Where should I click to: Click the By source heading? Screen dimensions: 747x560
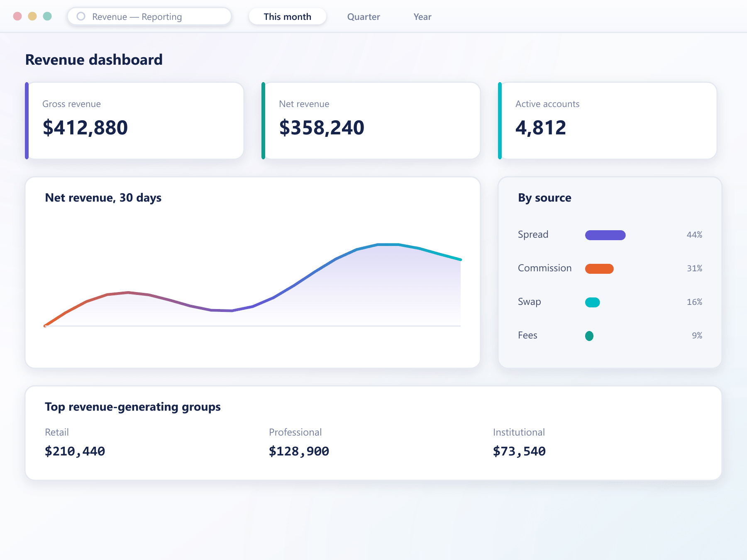(544, 198)
